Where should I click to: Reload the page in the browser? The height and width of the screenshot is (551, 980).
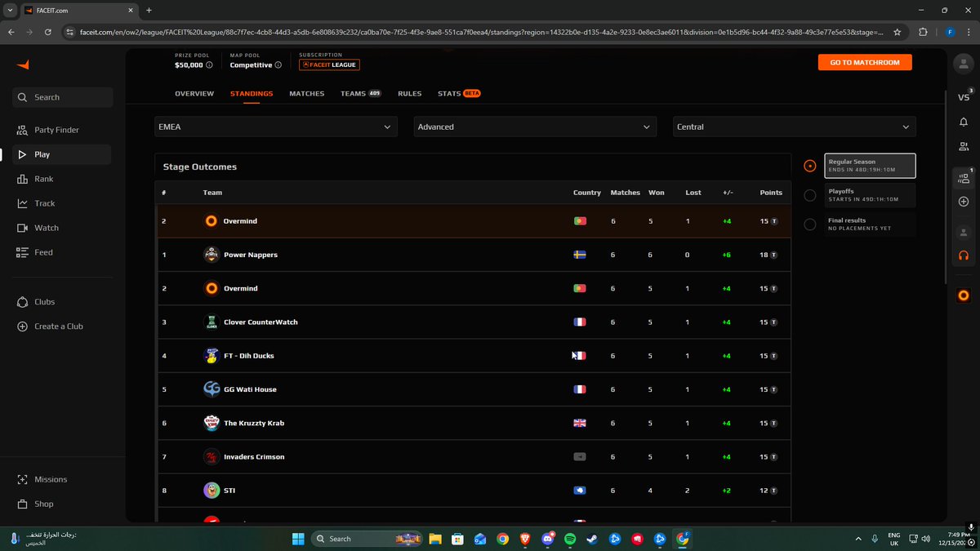pyautogui.click(x=48, y=32)
